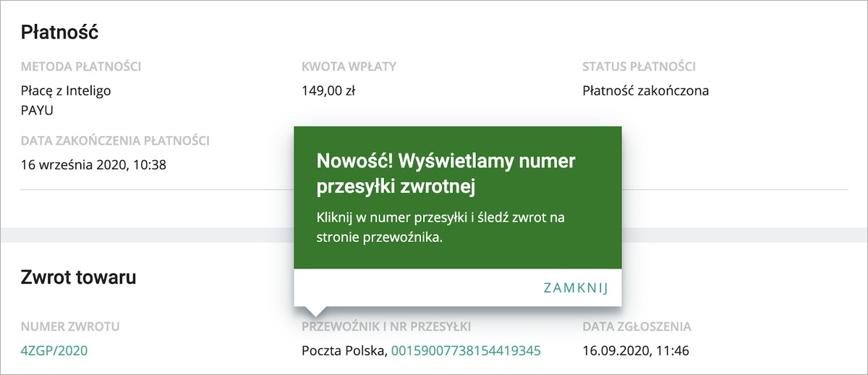Close the tooltip with the ZAMKNIJ button
Viewport: 868px width, 375px height.
[576, 288]
